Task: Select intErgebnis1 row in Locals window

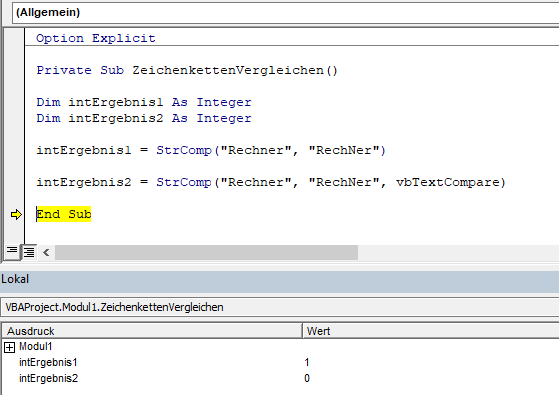Action: 280,362
